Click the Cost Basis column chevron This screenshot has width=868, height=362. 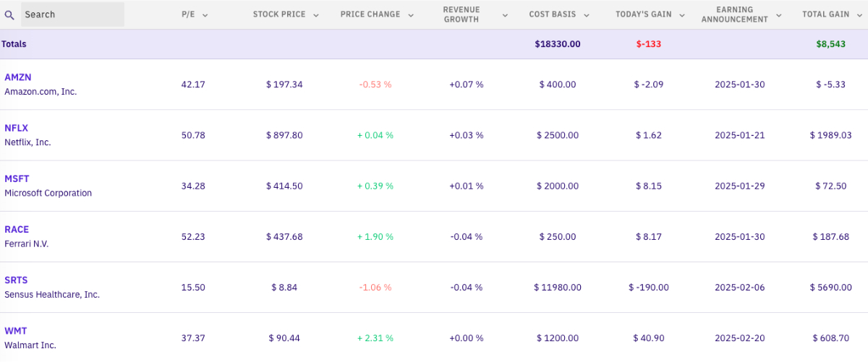point(586,14)
